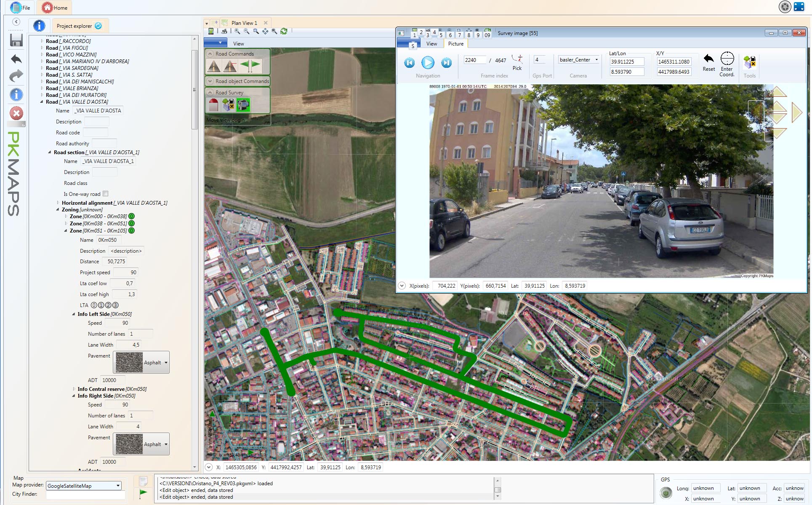
Task: Expand the Info Central reserve node
Action: pos(74,389)
